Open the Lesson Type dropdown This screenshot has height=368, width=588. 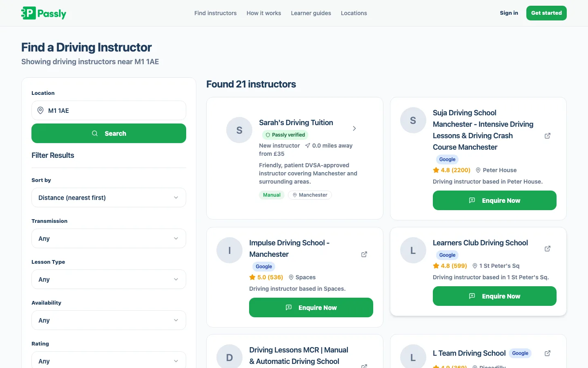point(109,279)
